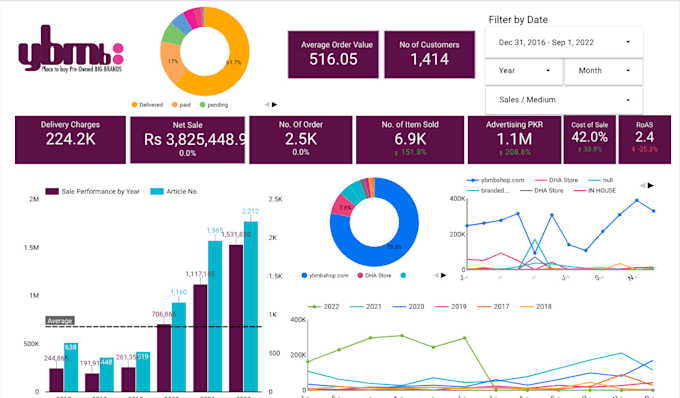Select the branded... series legend entry

[488, 190]
